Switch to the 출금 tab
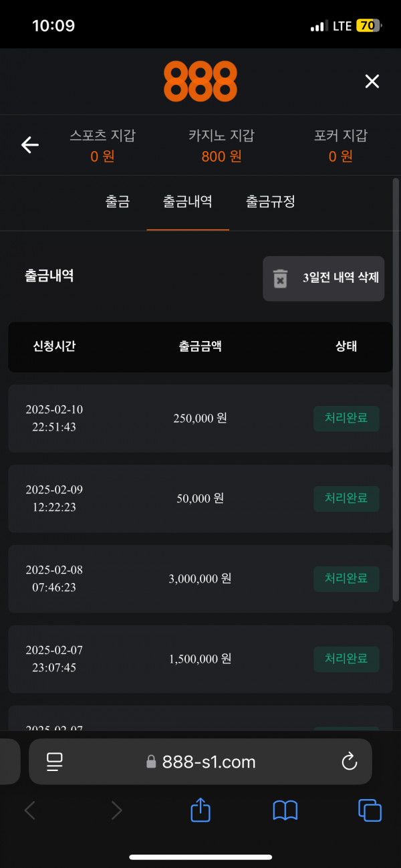This screenshot has height=868, width=401. pyautogui.click(x=117, y=201)
